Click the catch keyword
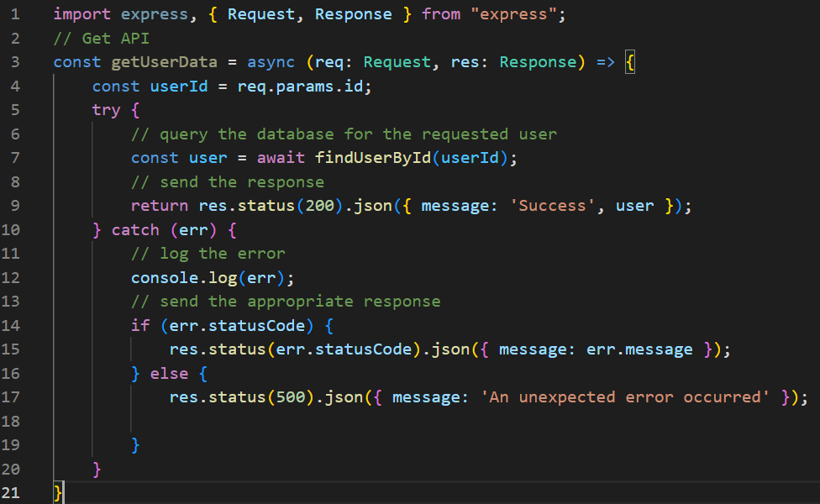 tap(135, 229)
